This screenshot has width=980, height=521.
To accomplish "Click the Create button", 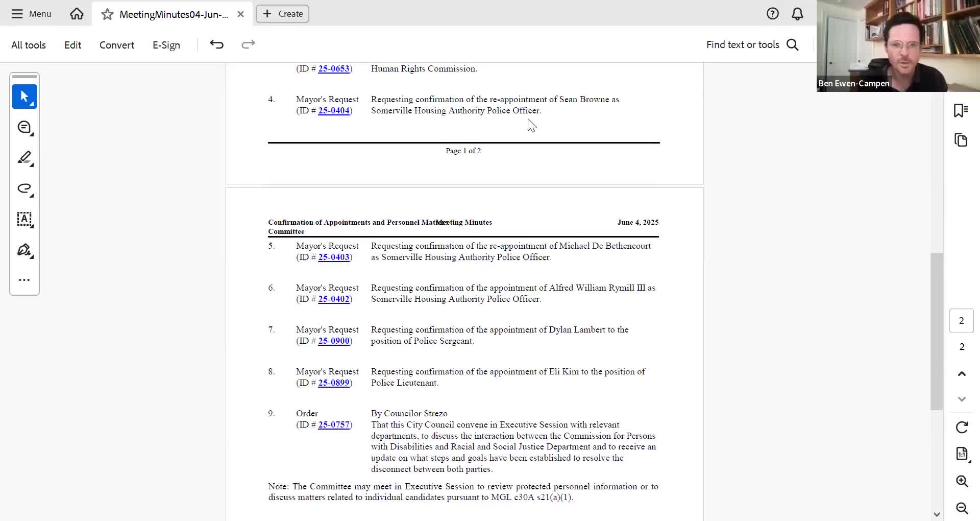I will [283, 14].
